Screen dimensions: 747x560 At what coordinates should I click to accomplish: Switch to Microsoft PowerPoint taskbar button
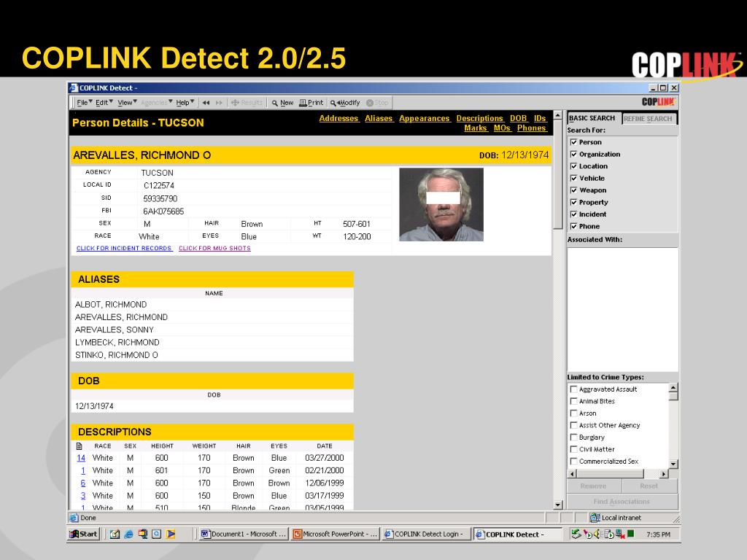(336, 534)
